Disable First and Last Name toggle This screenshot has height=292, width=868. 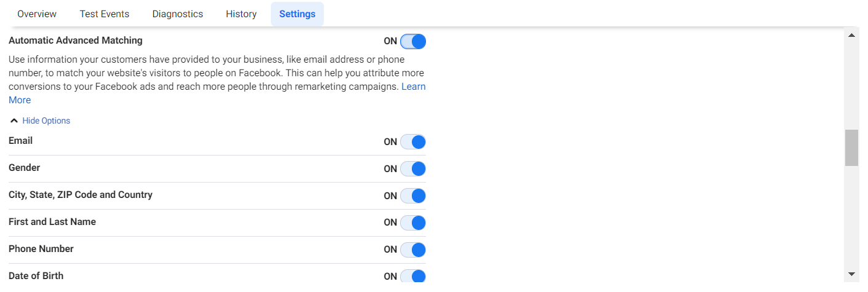pos(413,223)
